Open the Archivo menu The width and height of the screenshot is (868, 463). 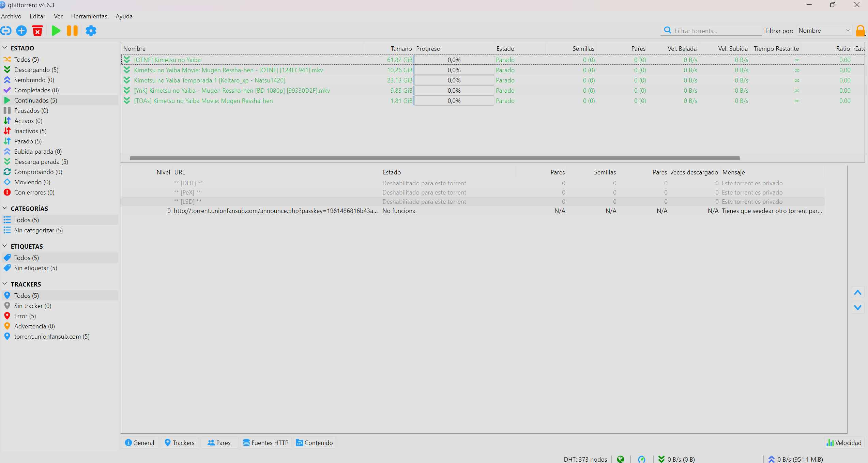(x=11, y=16)
